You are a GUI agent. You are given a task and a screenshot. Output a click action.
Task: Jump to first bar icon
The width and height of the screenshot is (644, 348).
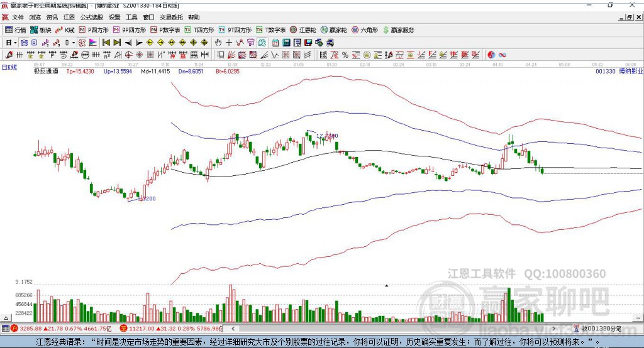tap(106, 43)
